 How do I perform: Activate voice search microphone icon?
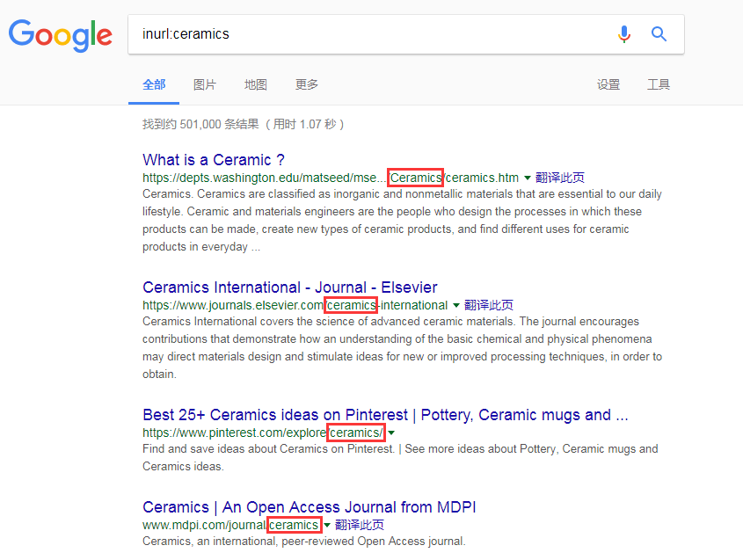624,34
